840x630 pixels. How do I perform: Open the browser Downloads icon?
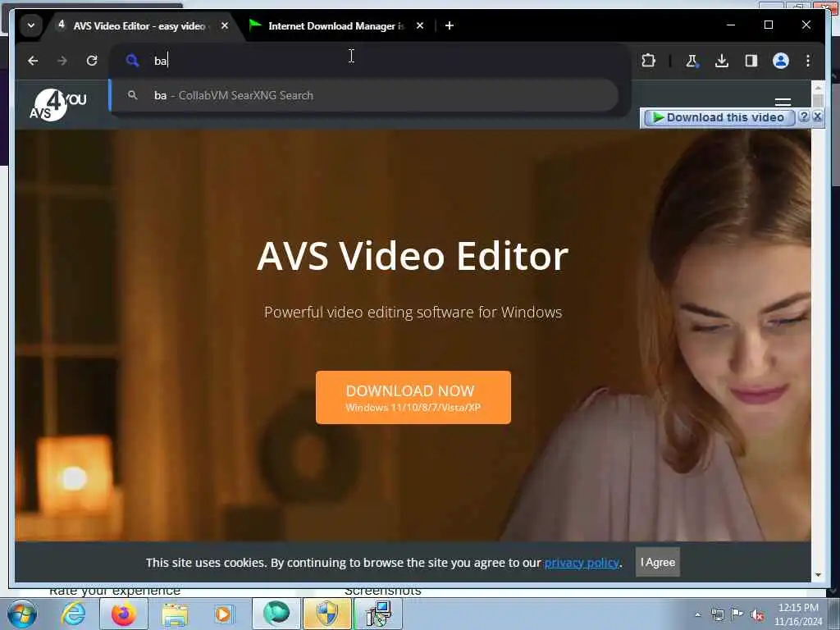pyautogui.click(x=722, y=61)
